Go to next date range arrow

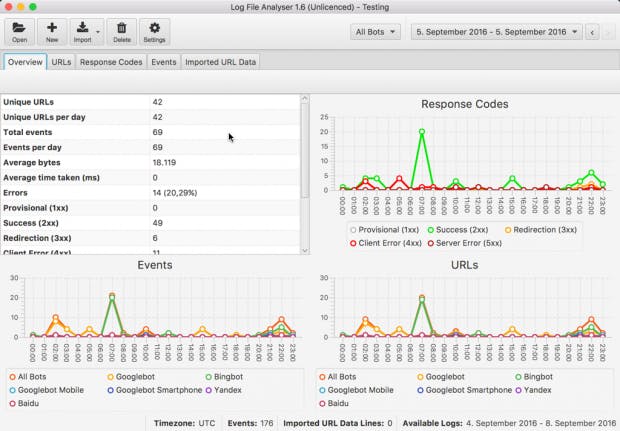pos(608,32)
